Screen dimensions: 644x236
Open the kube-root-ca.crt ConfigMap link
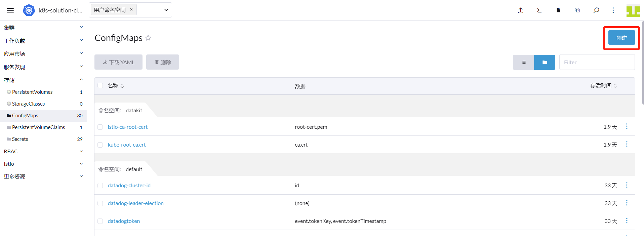click(x=127, y=145)
